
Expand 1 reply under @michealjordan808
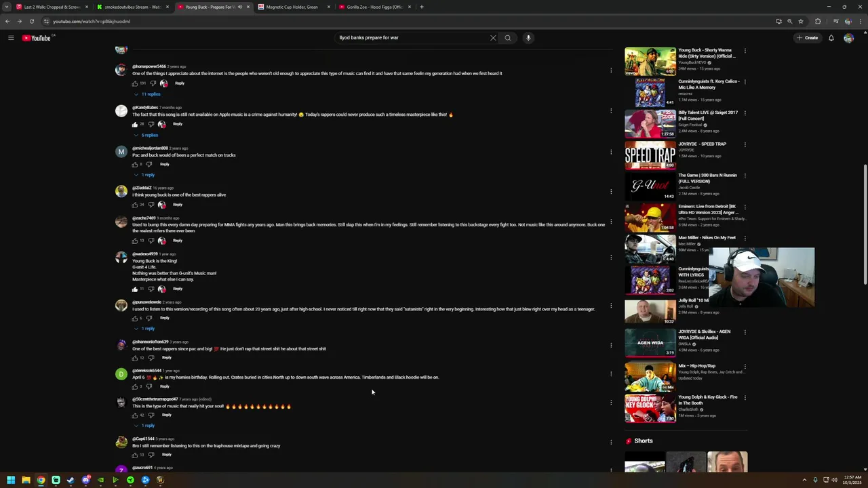coord(145,175)
